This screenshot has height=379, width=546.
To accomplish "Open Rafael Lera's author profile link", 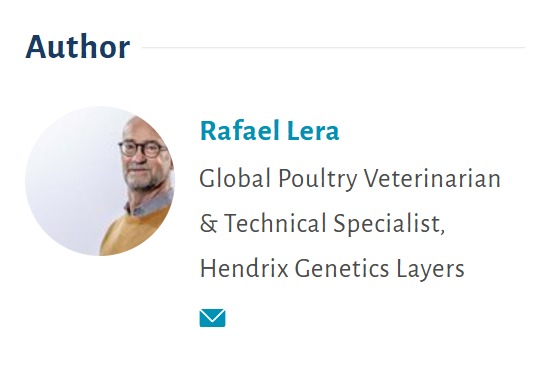I will [270, 131].
